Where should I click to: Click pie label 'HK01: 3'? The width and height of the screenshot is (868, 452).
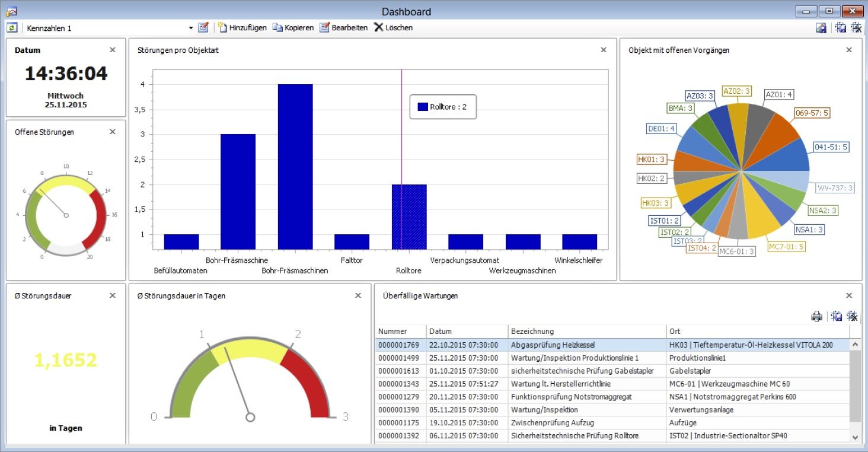(x=652, y=159)
